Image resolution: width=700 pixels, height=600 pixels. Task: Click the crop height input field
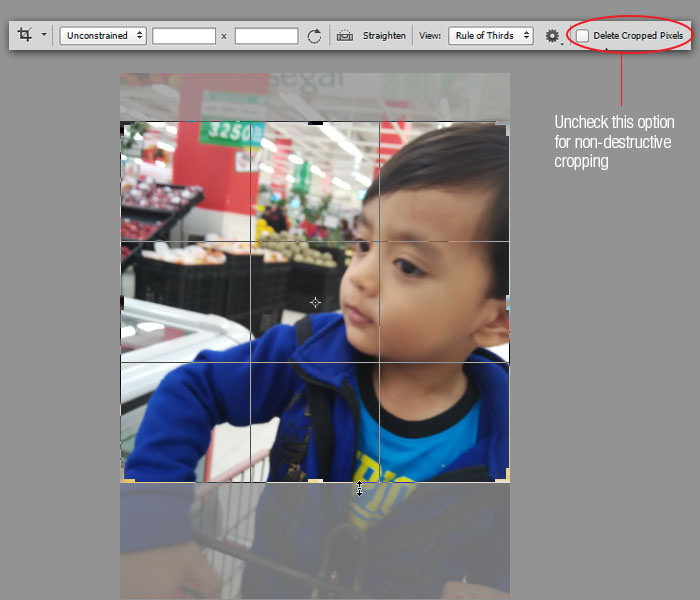266,36
